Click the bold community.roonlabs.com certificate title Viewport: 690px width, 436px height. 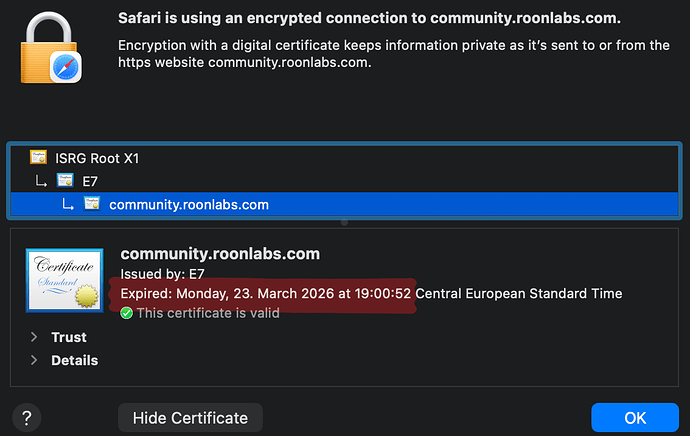click(220, 254)
